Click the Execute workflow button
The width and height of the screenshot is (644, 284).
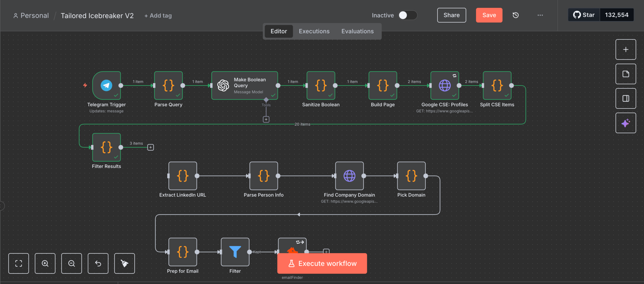(x=322, y=264)
